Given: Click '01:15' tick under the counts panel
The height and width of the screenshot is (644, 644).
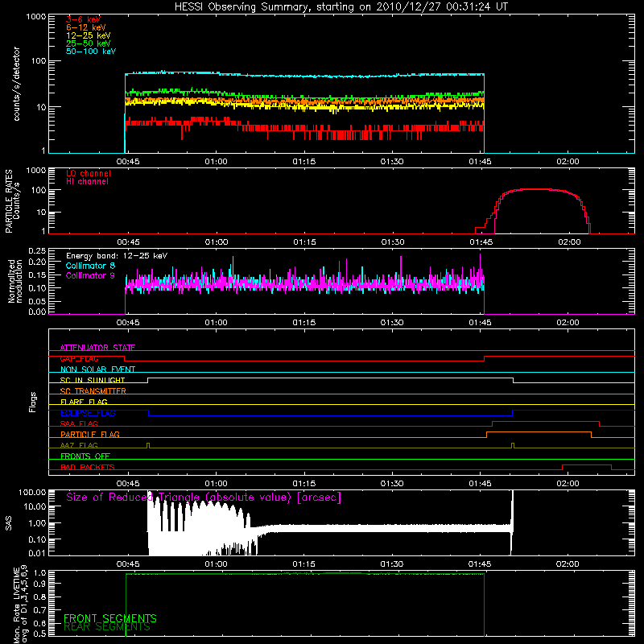Looking at the screenshot, I should (x=304, y=162).
